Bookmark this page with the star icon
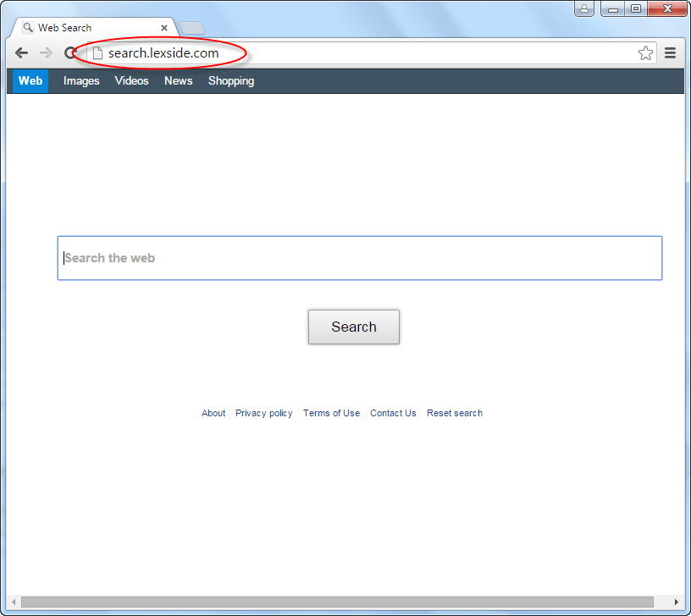The width and height of the screenshot is (691, 616). click(645, 53)
